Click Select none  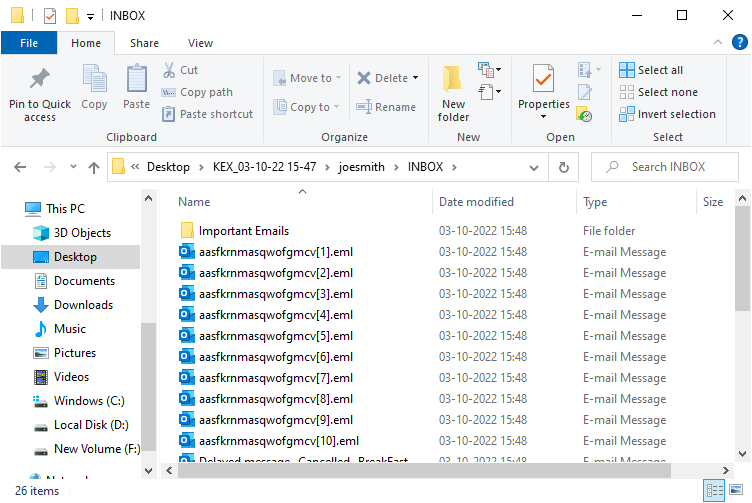658,92
